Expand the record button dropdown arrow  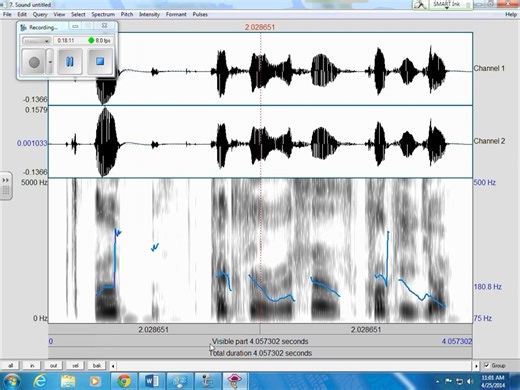pyautogui.click(x=50, y=62)
